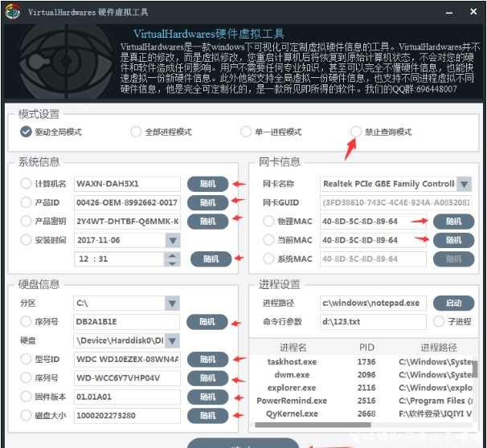
Task: Sort process list by PID column header
Action: [366, 348]
